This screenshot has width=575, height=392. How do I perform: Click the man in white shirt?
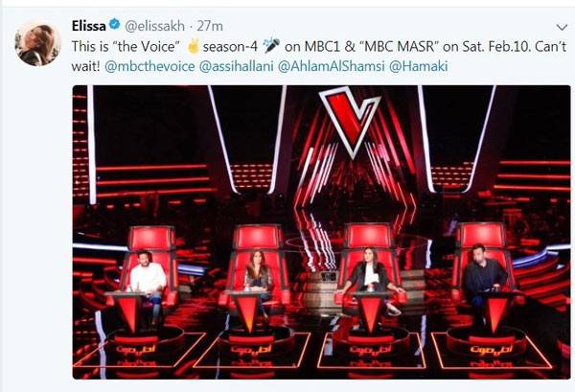pyautogui.click(x=149, y=281)
